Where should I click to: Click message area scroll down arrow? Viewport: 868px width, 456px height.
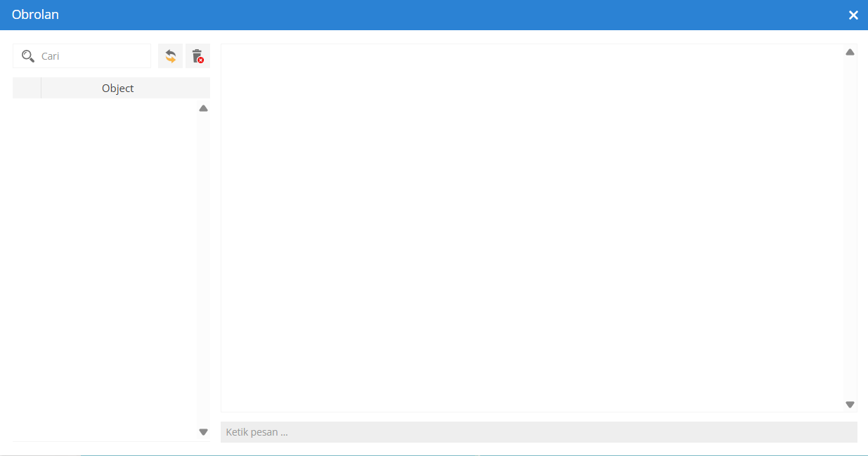pos(850,405)
